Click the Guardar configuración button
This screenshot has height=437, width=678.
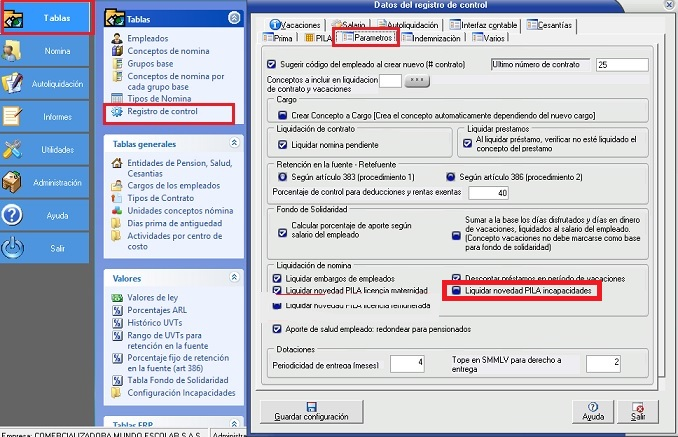point(310,411)
